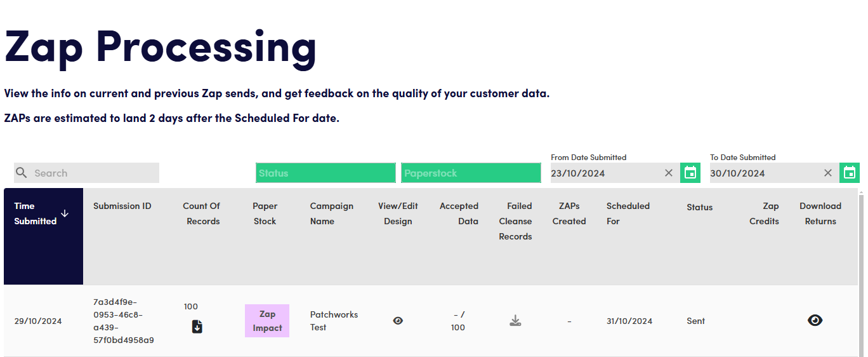
Task: Click the From Date field showing 23/10/2024
Action: tap(604, 173)
